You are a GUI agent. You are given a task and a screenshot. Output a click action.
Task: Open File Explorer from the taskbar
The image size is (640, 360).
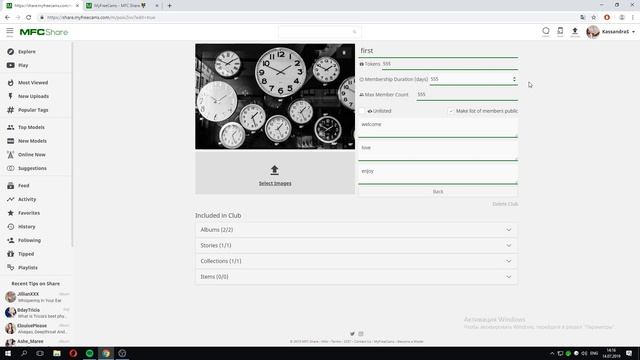point(57,353)
